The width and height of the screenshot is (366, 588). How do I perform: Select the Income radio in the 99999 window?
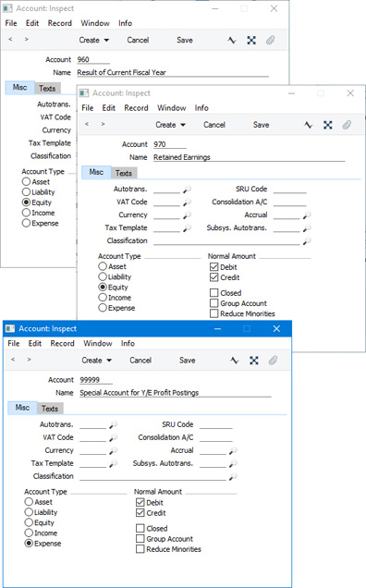(x=29, y=533)
